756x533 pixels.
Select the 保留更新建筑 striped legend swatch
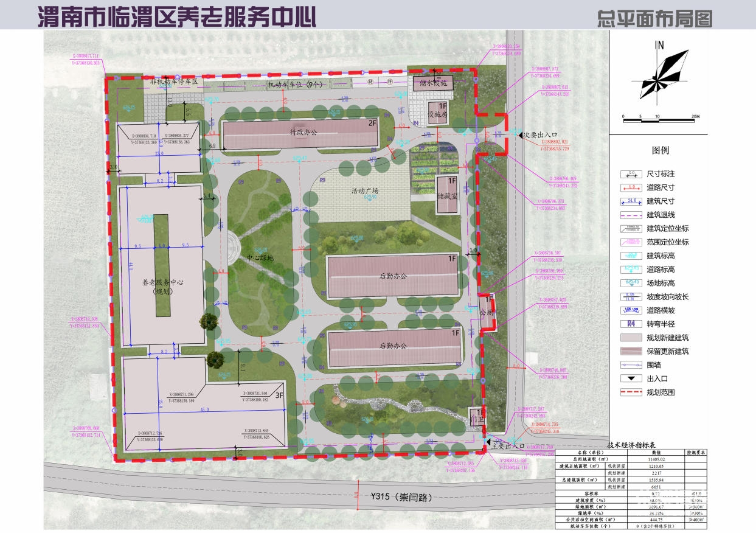(x=631, y=351)
